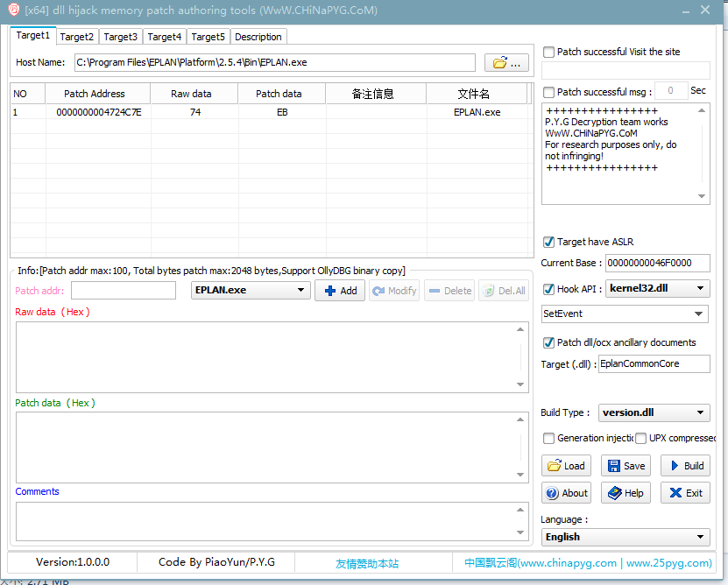Build the patch dll

[686, 466]
